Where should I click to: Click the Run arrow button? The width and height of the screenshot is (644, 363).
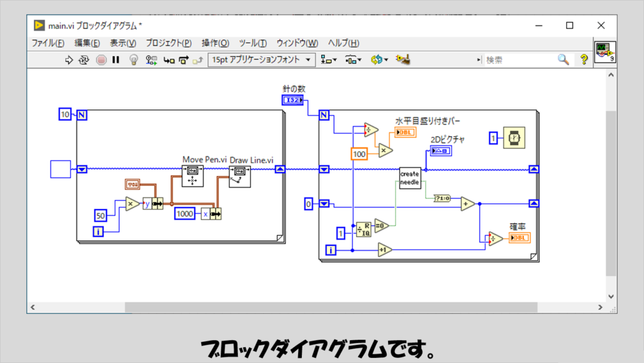click(70, 60)
